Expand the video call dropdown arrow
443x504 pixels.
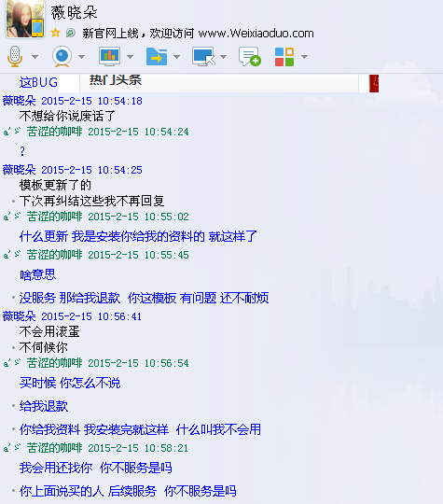(81, 57)
